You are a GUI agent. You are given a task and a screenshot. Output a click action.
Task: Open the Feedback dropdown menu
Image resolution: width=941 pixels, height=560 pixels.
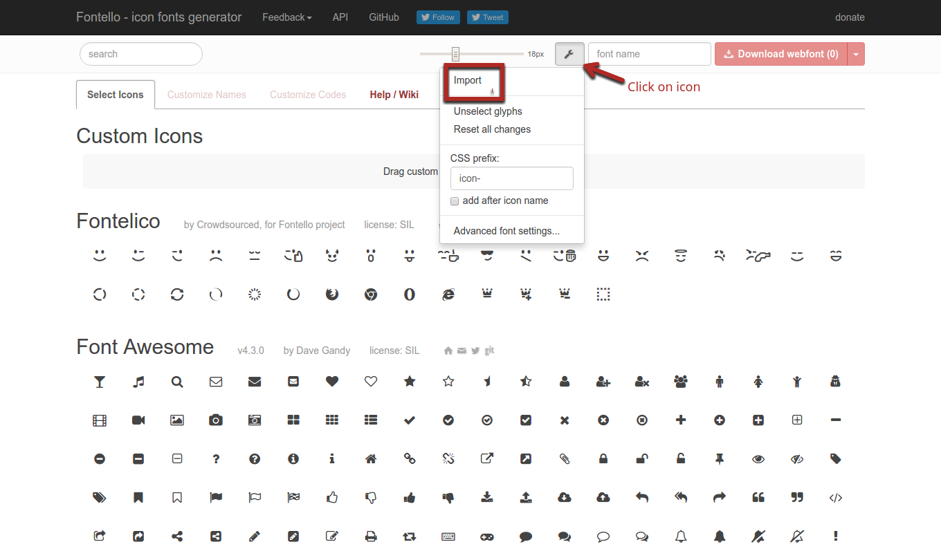pyautogui.click(x=286, y=17)
